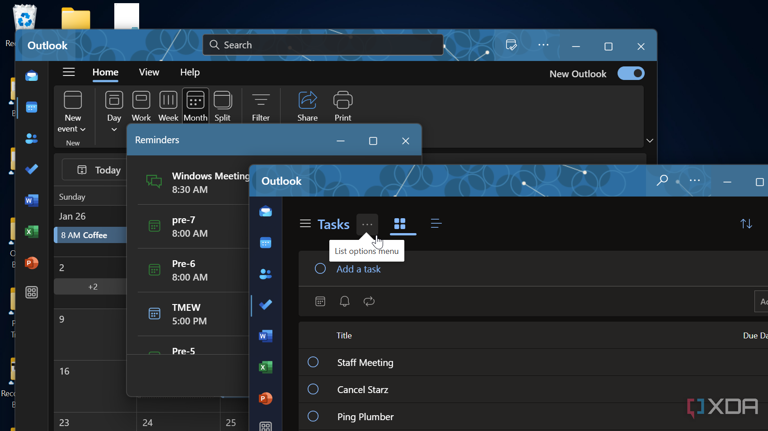
Task: Open Calendar icon in front Outlook sidebar
Action: 266,243
